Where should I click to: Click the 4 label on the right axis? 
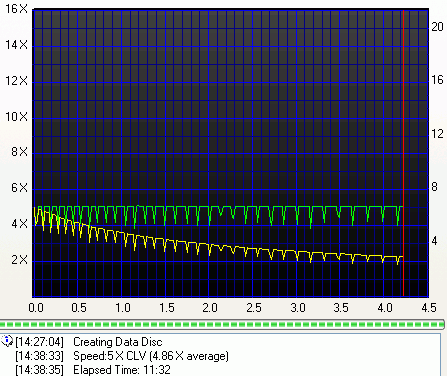434,241
